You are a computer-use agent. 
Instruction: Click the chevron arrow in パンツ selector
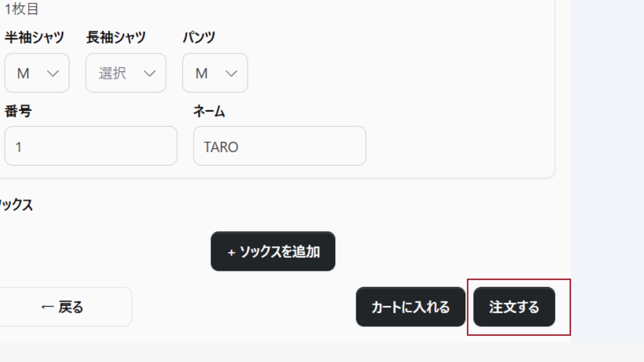click(231, 73)
